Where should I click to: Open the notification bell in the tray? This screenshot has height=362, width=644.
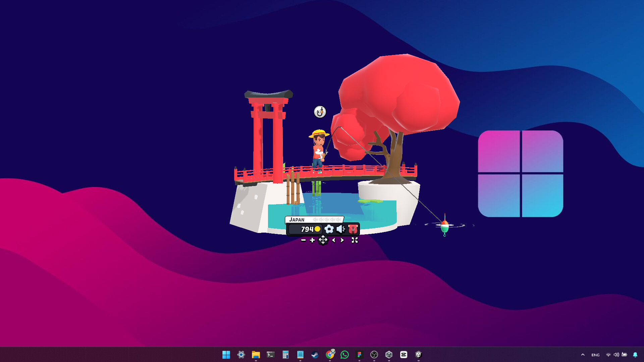click(635, 355)
